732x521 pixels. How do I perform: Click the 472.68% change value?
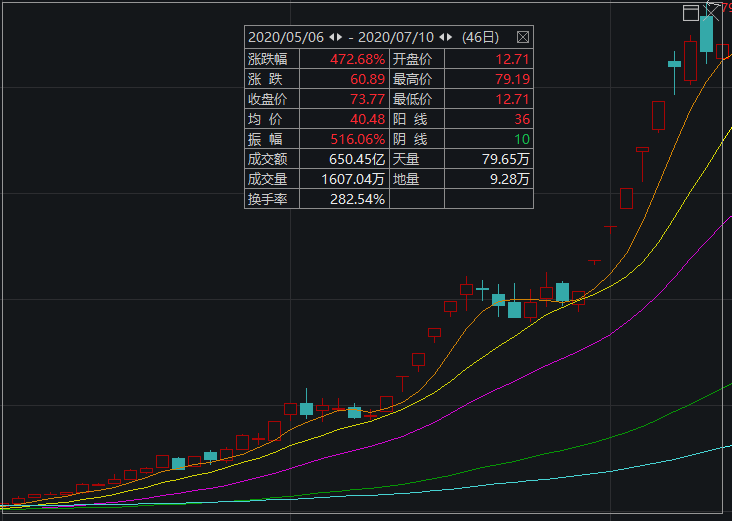[x=358, y=59]
